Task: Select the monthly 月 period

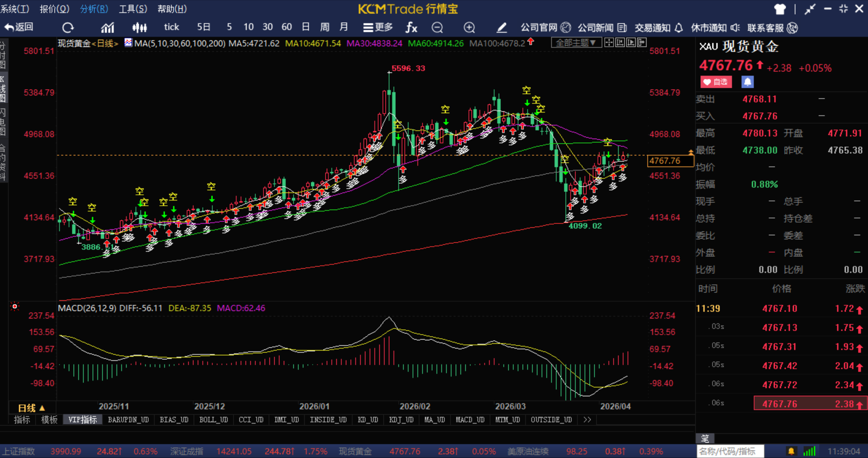Action: (344, 27)
